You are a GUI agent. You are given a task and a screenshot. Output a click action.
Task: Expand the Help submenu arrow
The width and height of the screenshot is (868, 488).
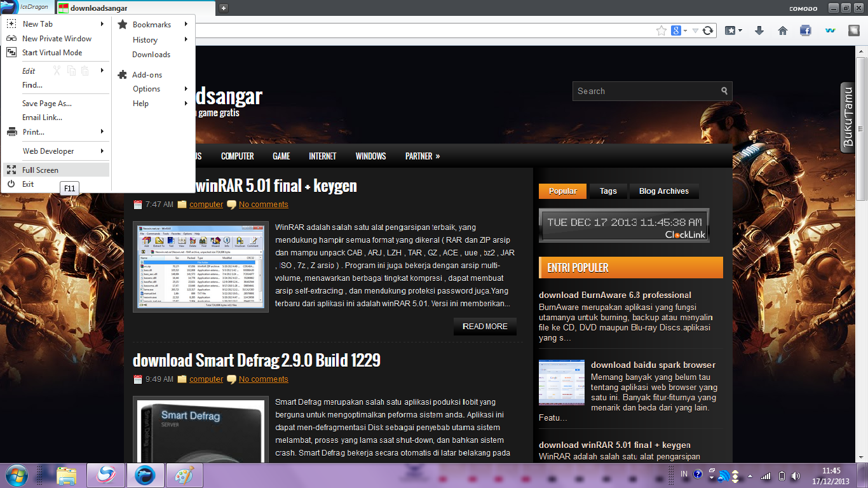tap(186, 104)
